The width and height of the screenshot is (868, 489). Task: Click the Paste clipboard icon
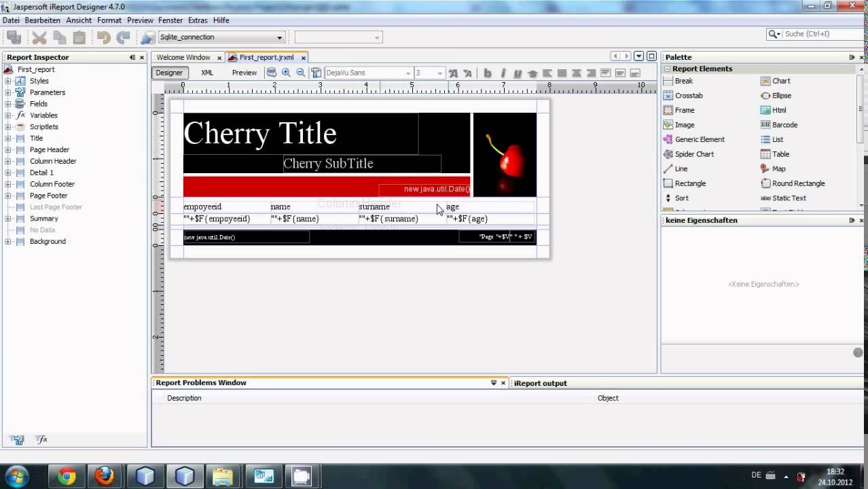(x=79, y=37)
